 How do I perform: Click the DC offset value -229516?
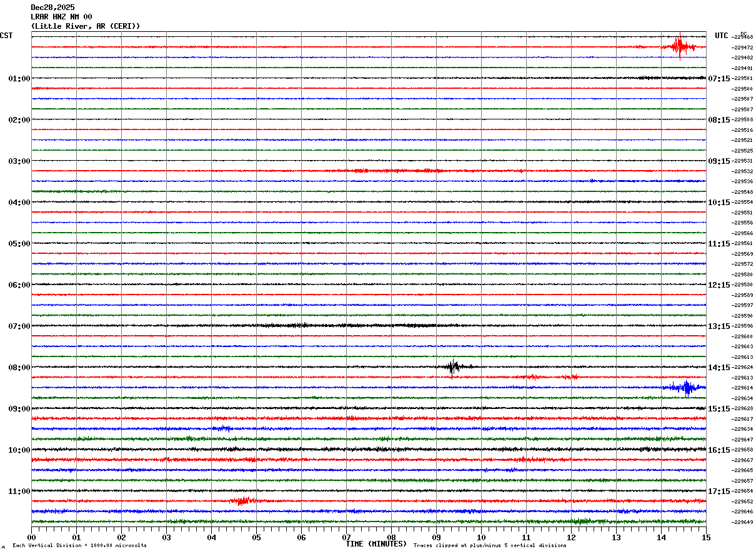tap(742, 130)
